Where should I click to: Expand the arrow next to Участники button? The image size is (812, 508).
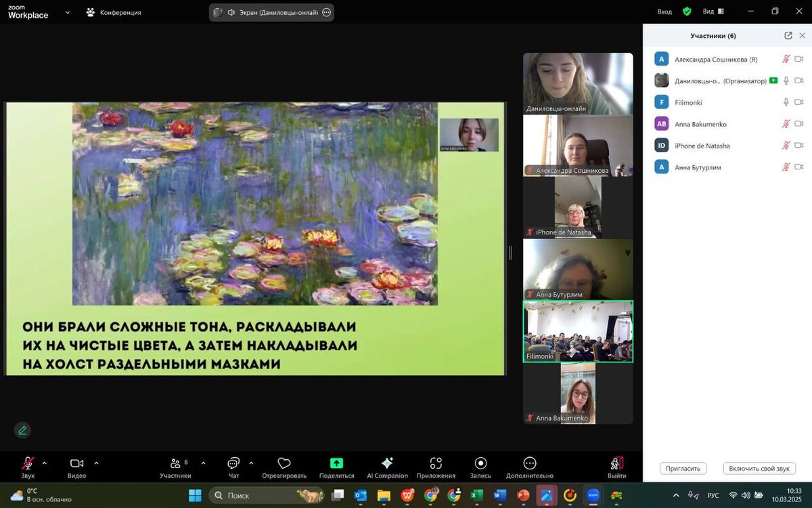point(203,463)
